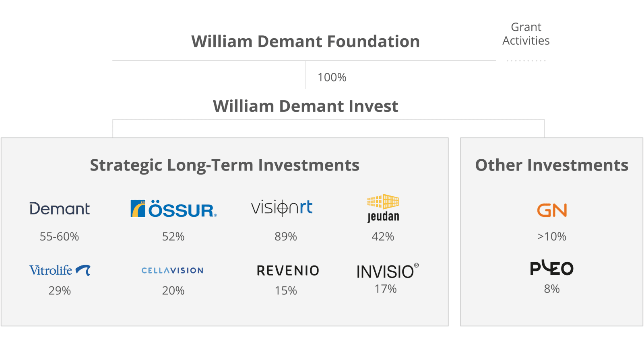Click the William Demant Foundation heading
The height and width of the screenshot is (362, 644).
[x=305, y=41]
